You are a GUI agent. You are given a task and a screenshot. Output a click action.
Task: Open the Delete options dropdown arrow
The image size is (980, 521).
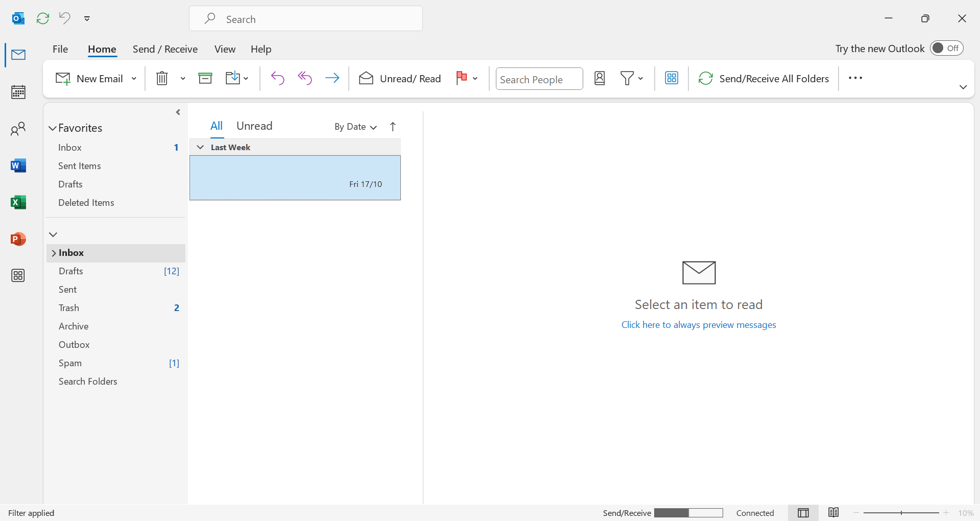tap(183, 79)
